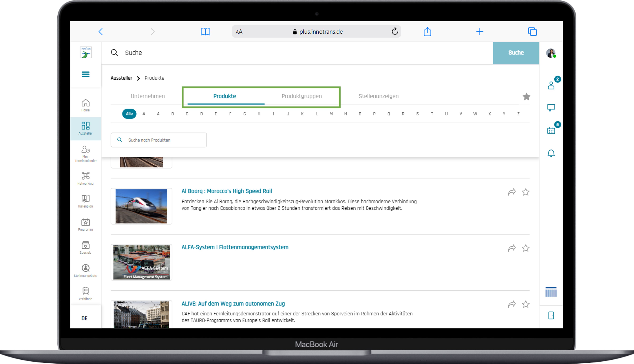Open the user profile avatar
Image resolution: width=634 pixels, height=364 pixels.
click(551, 53)
